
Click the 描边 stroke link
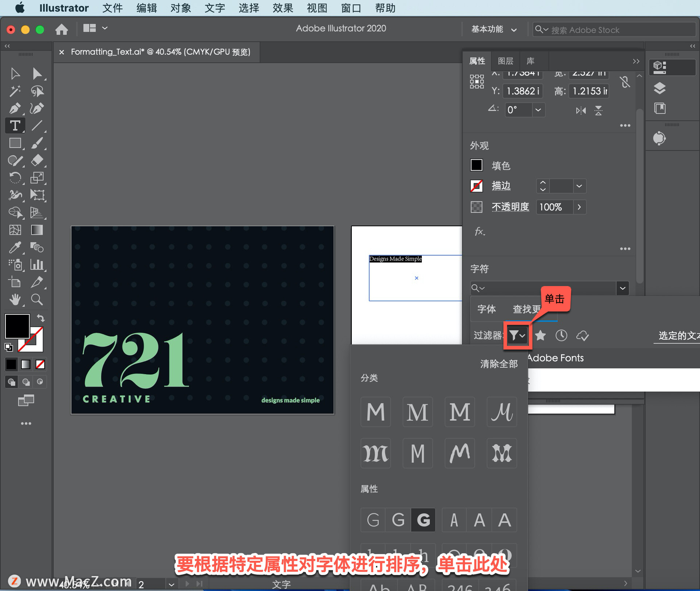click(501, 186)
